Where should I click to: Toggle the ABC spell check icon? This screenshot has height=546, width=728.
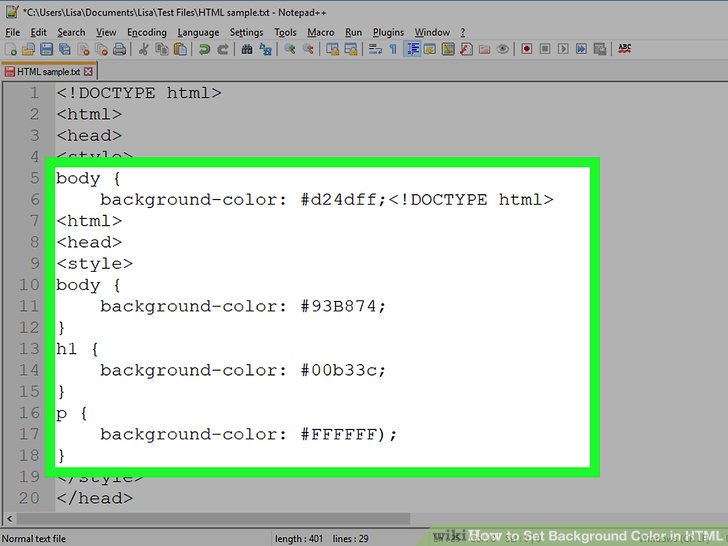point(624,49)
